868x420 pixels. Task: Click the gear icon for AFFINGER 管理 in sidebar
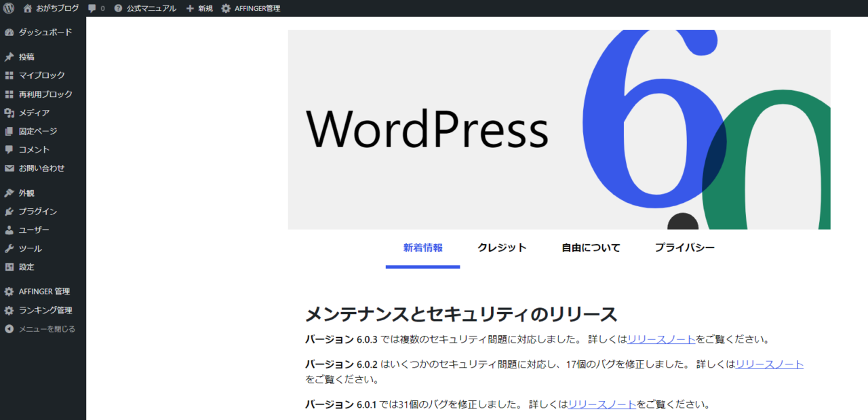click(x=9, y=292)
